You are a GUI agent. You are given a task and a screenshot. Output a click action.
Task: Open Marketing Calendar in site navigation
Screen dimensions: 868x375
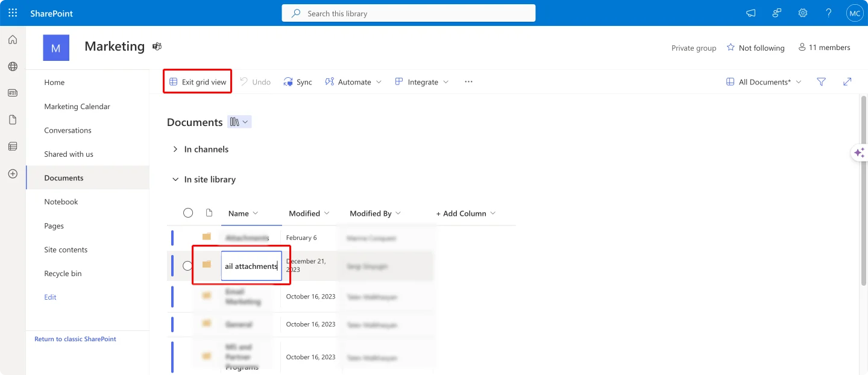pos(77,106)
